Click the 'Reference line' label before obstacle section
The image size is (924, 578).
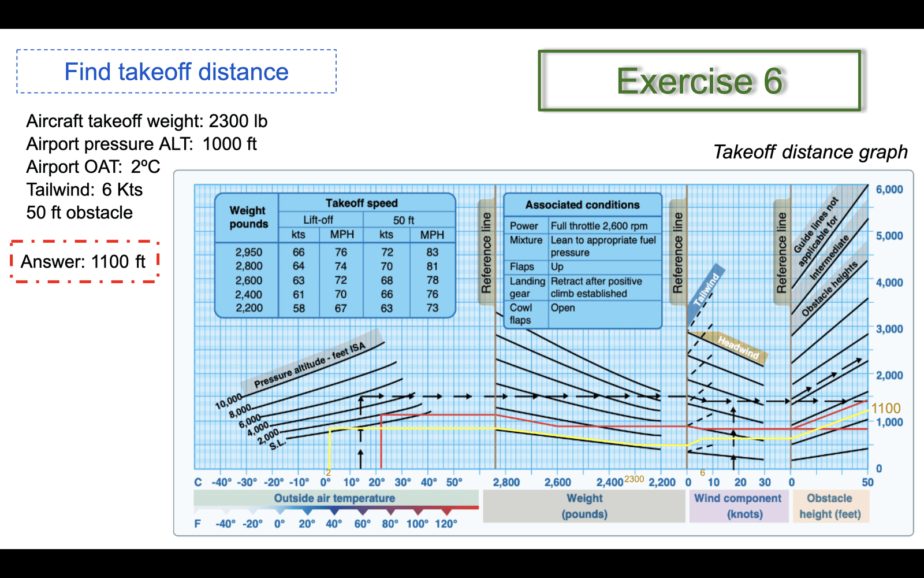(x=781, y=253)
